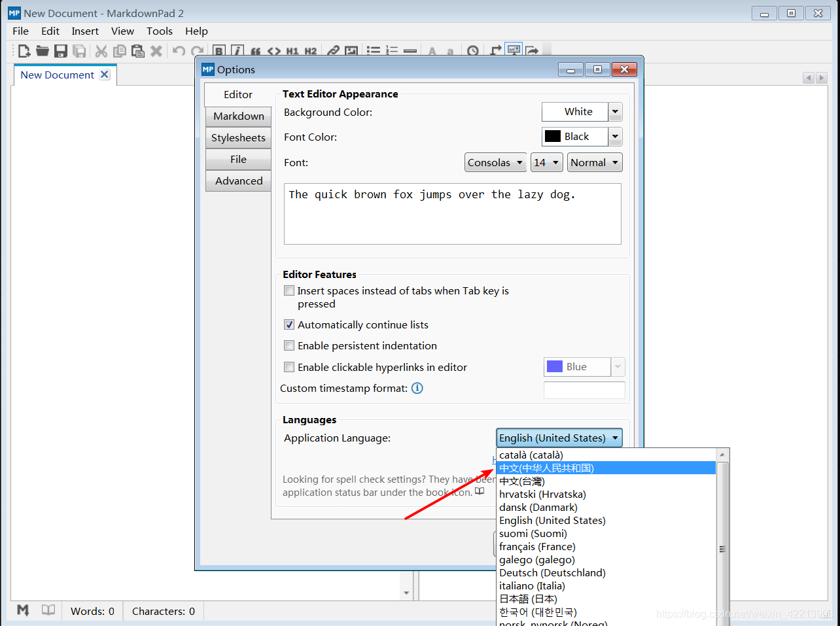The height and width of the screenshot is (626, 840).
Task: Click the Paste clipboard icon
Action: (138, 51)
